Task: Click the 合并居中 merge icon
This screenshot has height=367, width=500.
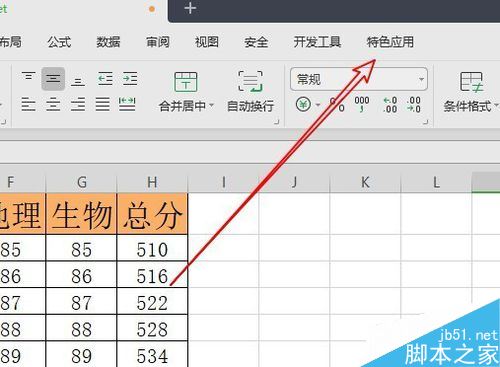Action: point(186,82)
